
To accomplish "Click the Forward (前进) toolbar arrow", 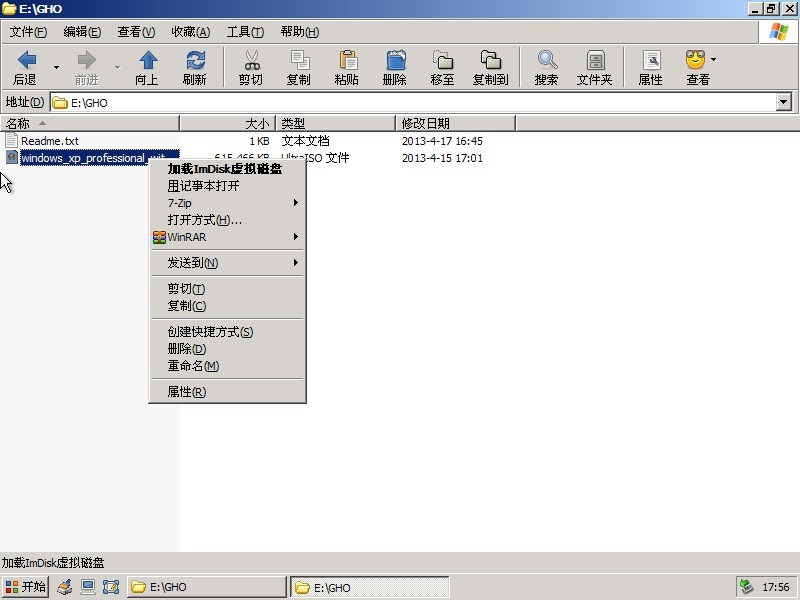I will [x=87, y=60].
